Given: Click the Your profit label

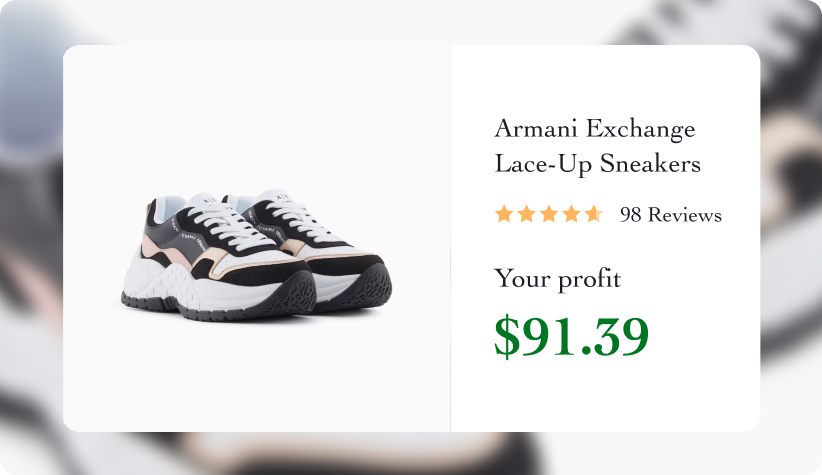Looking at the screenshot, I should [x=557, y=279].
